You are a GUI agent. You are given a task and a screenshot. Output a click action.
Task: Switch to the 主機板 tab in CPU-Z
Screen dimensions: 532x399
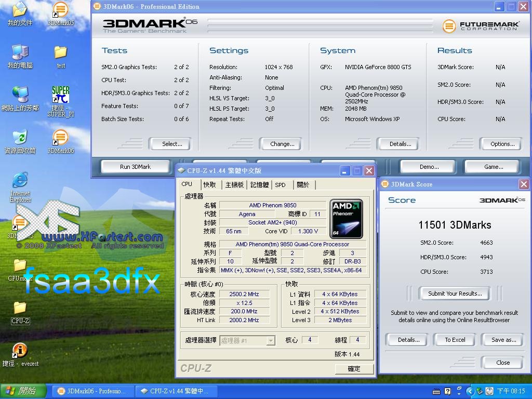[234, 185]
